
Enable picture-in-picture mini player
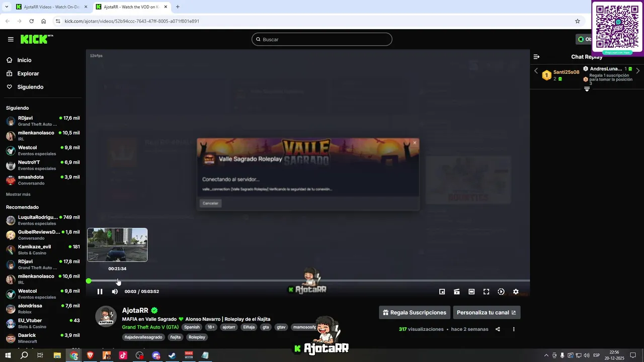pos(442,292)
